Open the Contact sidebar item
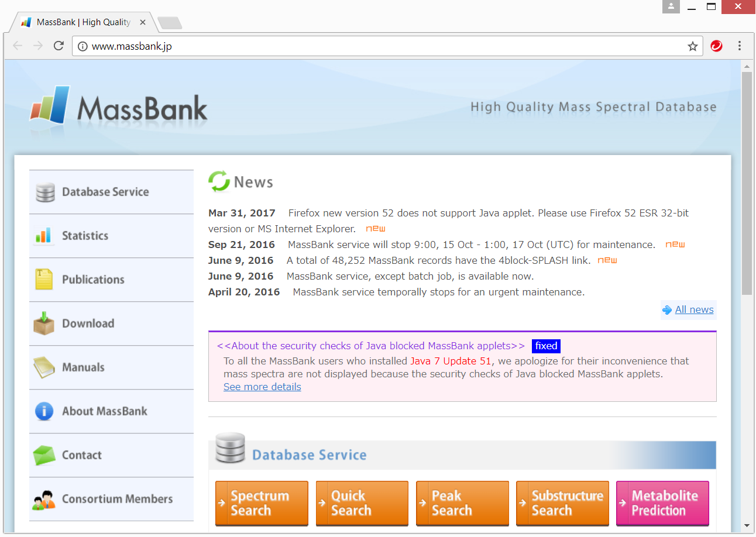 (x=111, y=455)
